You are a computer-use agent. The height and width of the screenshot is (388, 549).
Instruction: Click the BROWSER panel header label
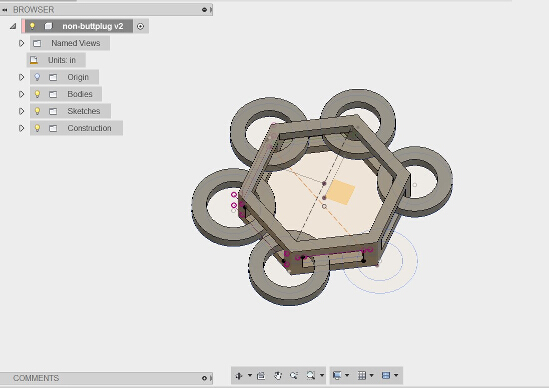coord(34,10)
